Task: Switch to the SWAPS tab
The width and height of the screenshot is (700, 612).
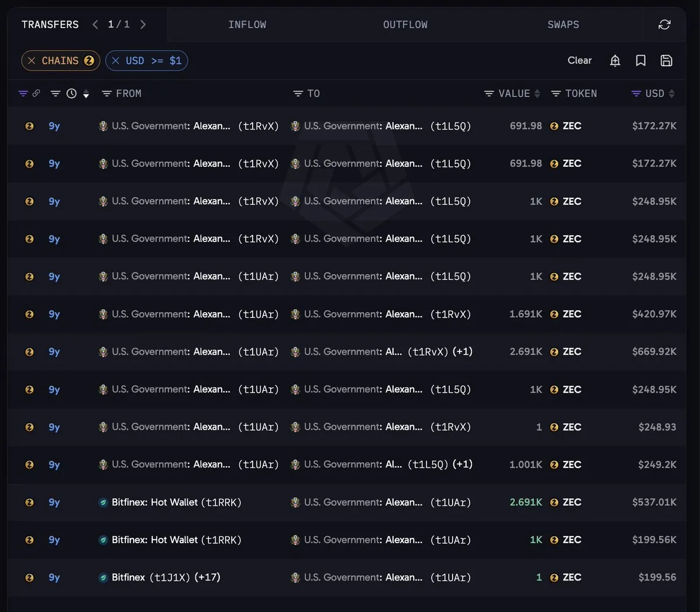Action: pos(563,25)
